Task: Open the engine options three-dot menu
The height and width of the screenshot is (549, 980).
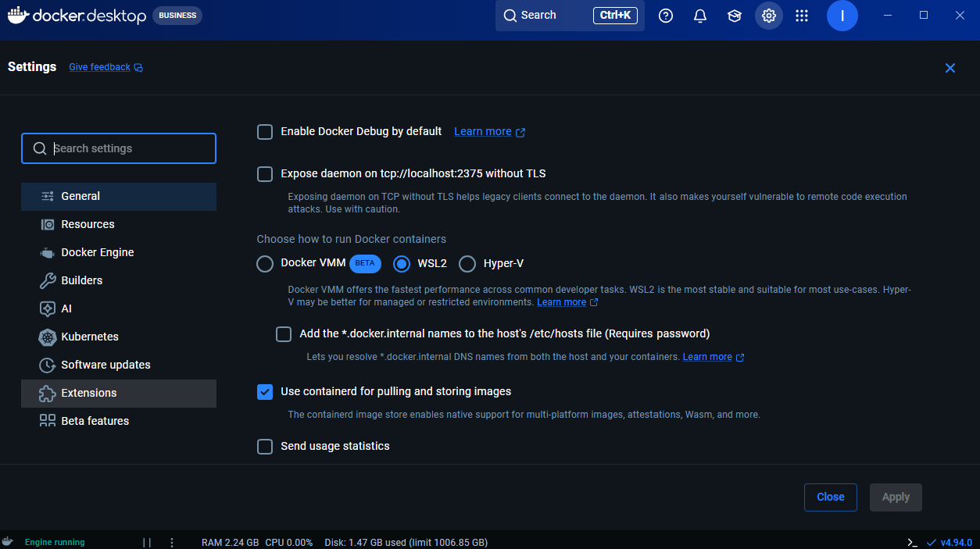Action: pos(172,542)
